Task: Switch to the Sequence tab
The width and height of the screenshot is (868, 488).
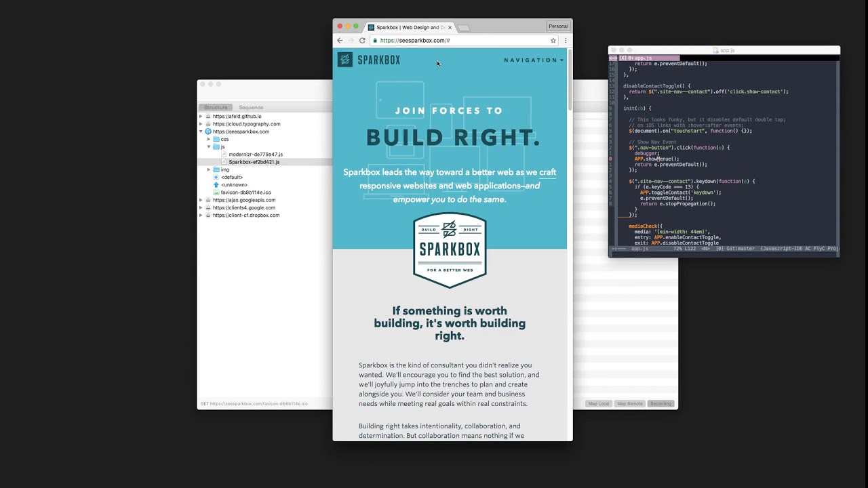Action: point(250,108)
